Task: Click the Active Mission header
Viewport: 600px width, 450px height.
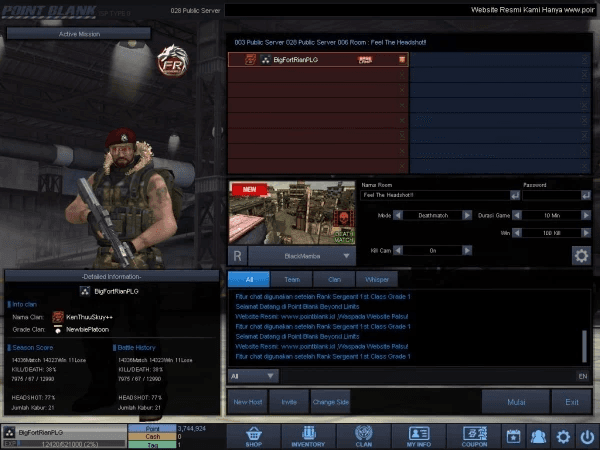Action: pyautogui.click(x=79, y=34)
